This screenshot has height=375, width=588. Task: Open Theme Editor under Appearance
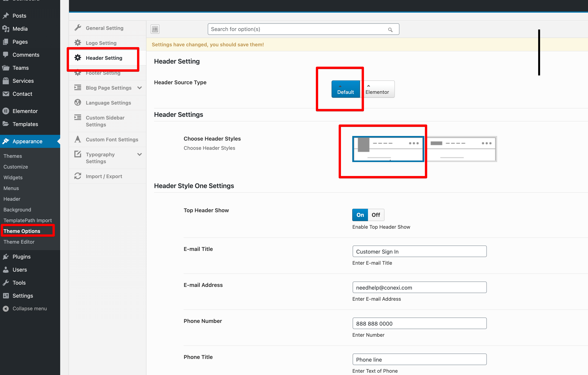tap(19, 242)
